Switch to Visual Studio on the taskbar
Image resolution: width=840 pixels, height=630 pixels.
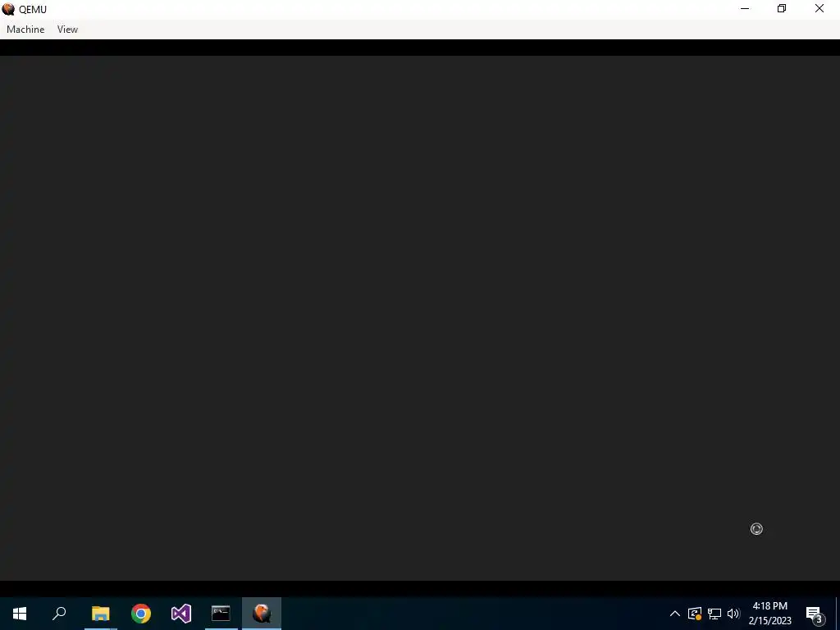point(181,614)
